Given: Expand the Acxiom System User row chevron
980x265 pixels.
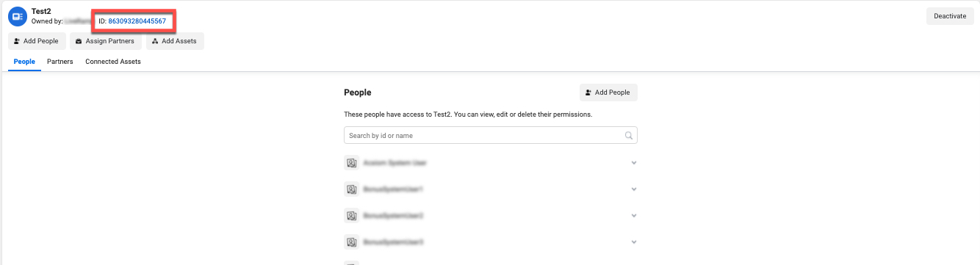Looking at the screenshot, I should (x=633, y=163).
